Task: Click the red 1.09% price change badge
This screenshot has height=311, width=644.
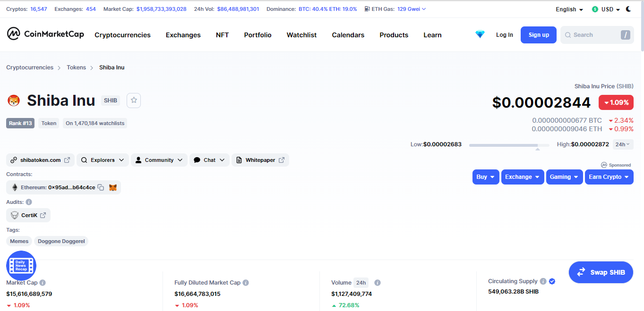Action: (616, 102)
